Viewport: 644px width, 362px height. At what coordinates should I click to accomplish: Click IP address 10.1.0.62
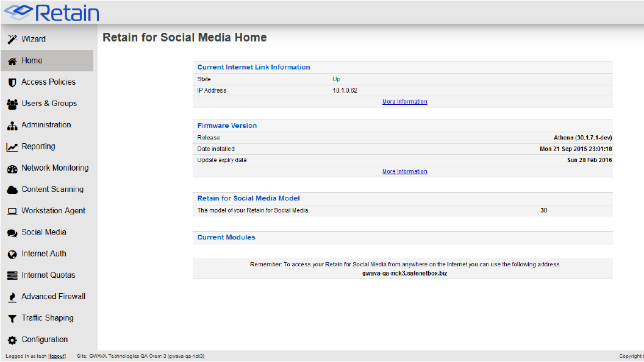[345, 91]
